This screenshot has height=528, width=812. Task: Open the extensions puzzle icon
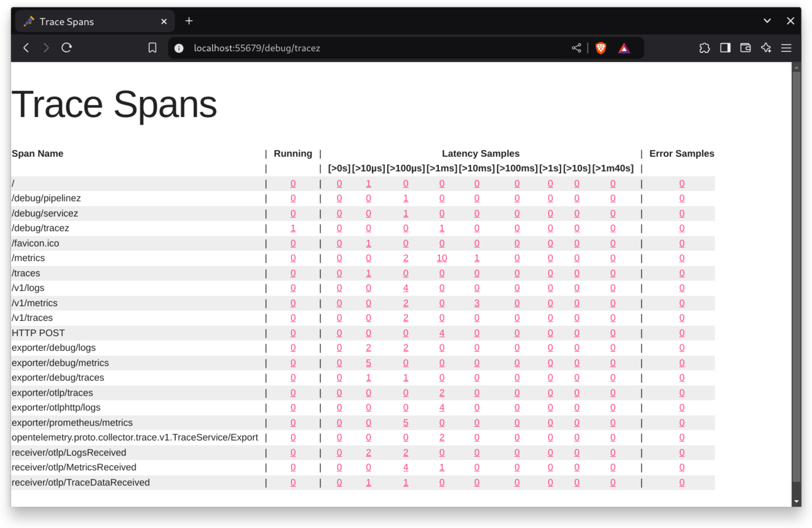tap(704, 48)
